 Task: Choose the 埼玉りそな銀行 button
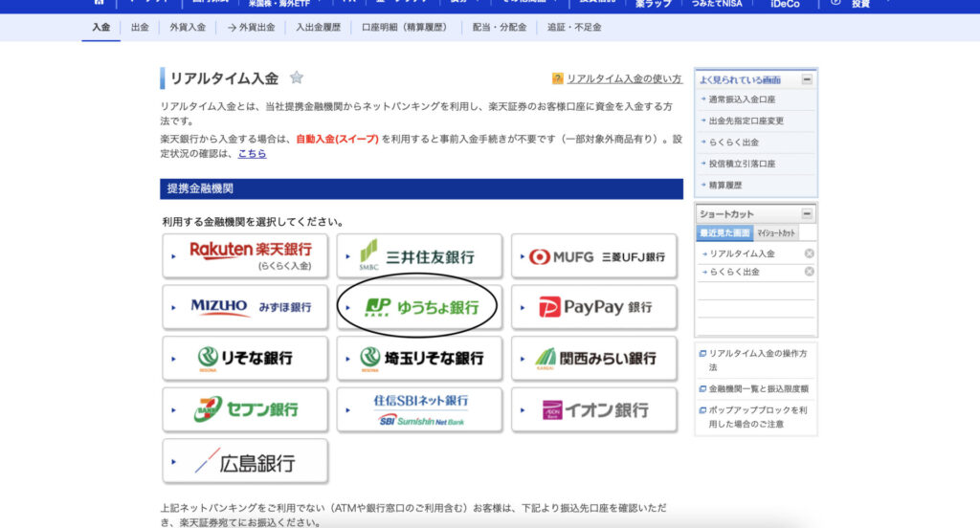coord(419,358)
